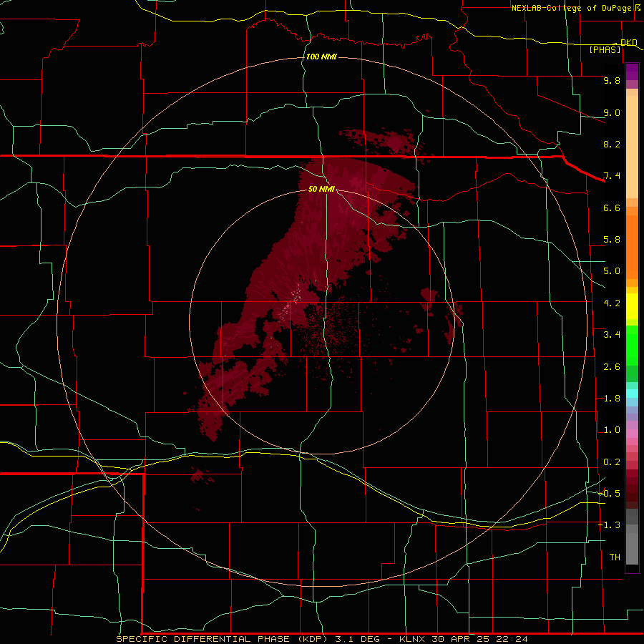Select the 7.4 value on the color scale
This screenshot has width=644, height=644.
(x=612, y=176)
